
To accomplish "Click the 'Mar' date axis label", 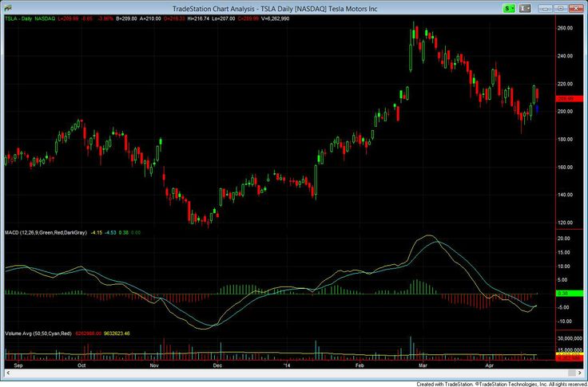I will coord(423,364).
